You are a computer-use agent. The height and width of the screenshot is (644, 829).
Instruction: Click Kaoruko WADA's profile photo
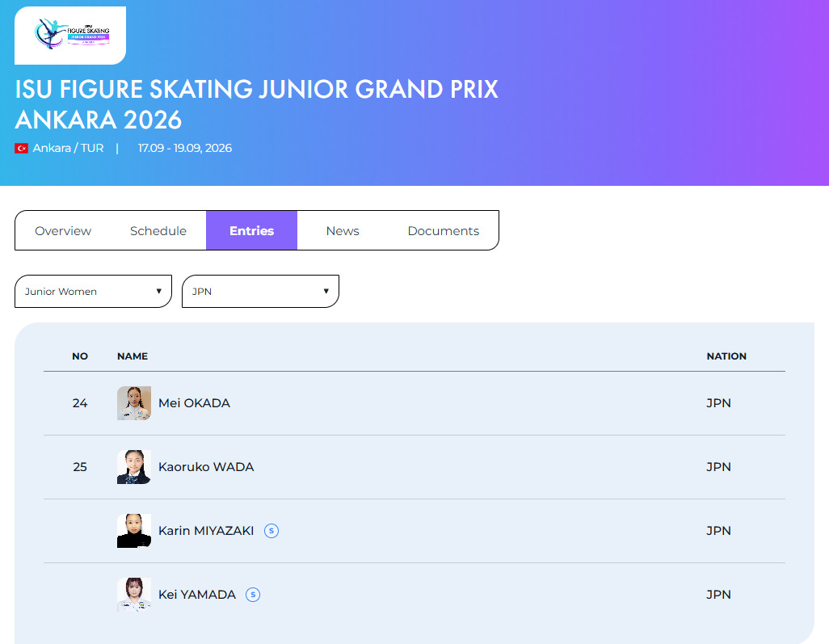coord(134,467)
